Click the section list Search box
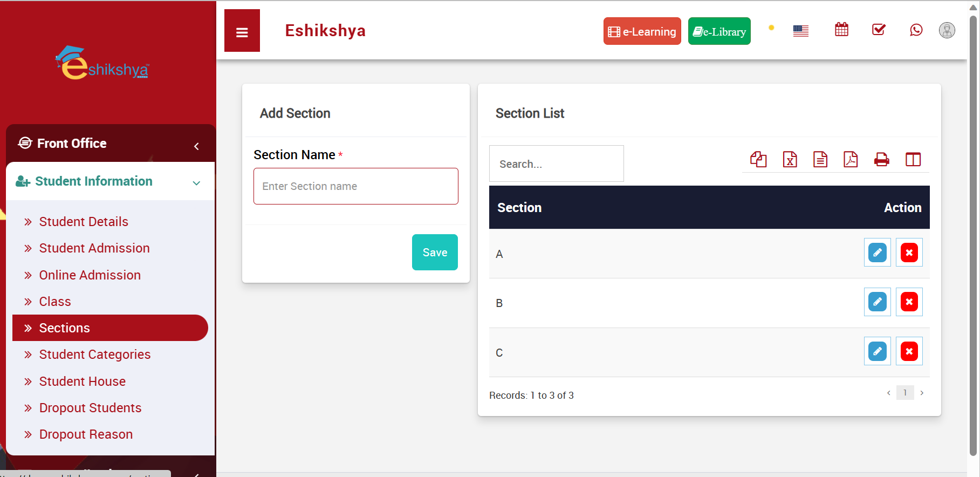980x477 pixels. 556,164
